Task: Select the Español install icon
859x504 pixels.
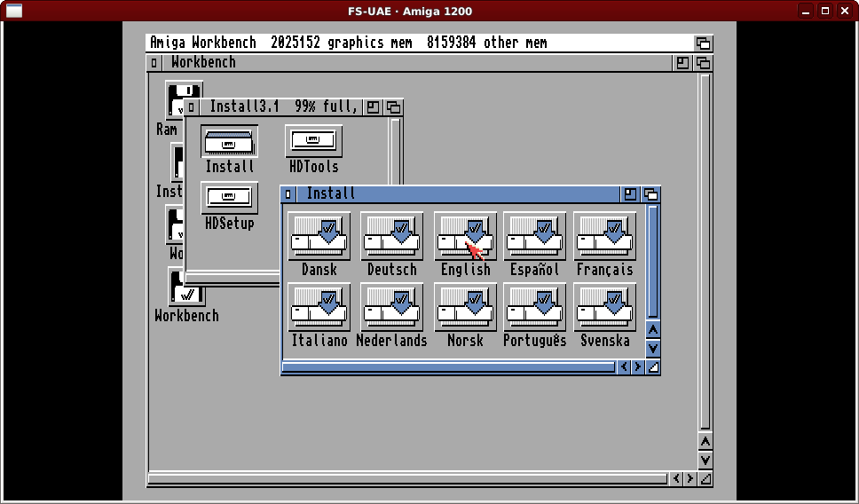Action: (x=534, y=236)
